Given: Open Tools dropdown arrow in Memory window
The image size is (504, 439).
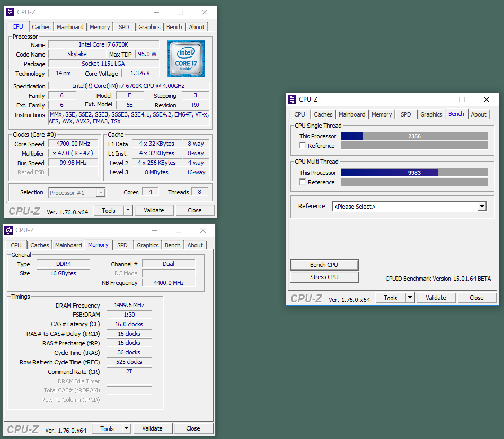Looking at the screenshot, I should [x=126, y=428].
